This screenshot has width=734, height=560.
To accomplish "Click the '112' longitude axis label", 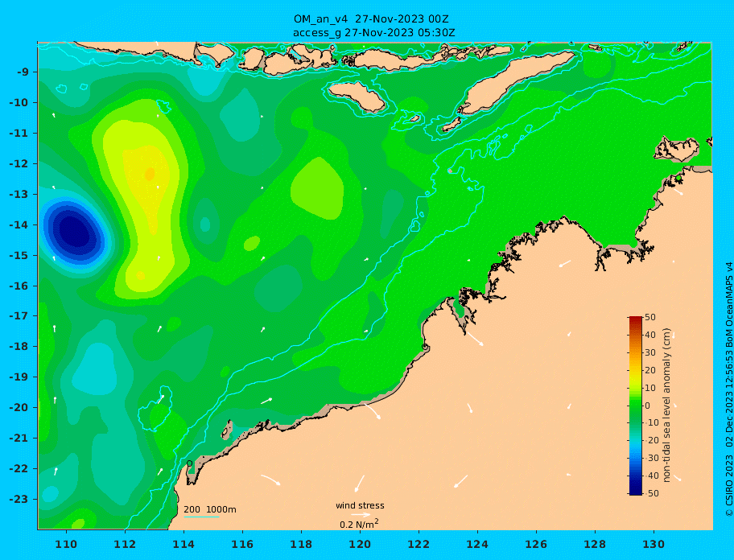I will pos(125,544).
